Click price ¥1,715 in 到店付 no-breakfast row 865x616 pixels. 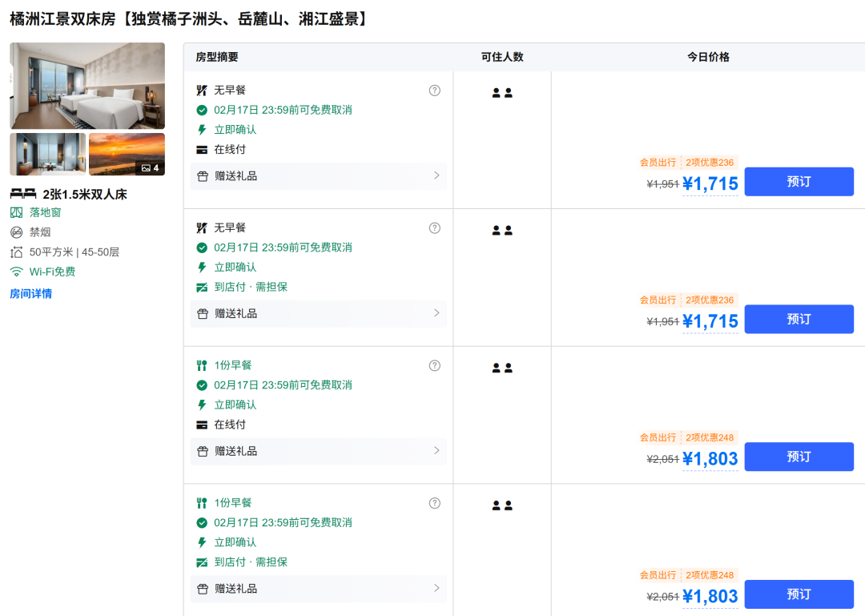(x=710, y=320)
